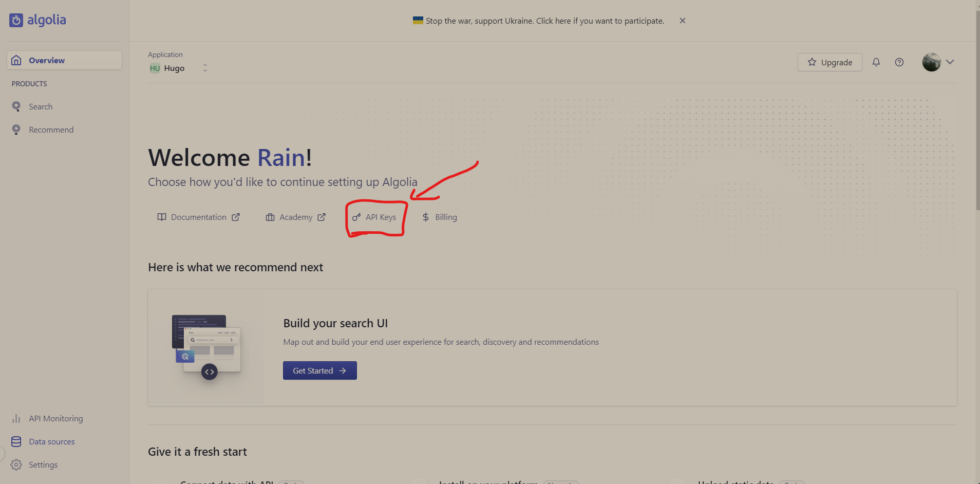Click the Data sources database icon
This screenshot has width=980, height=484.
(16, 441)
